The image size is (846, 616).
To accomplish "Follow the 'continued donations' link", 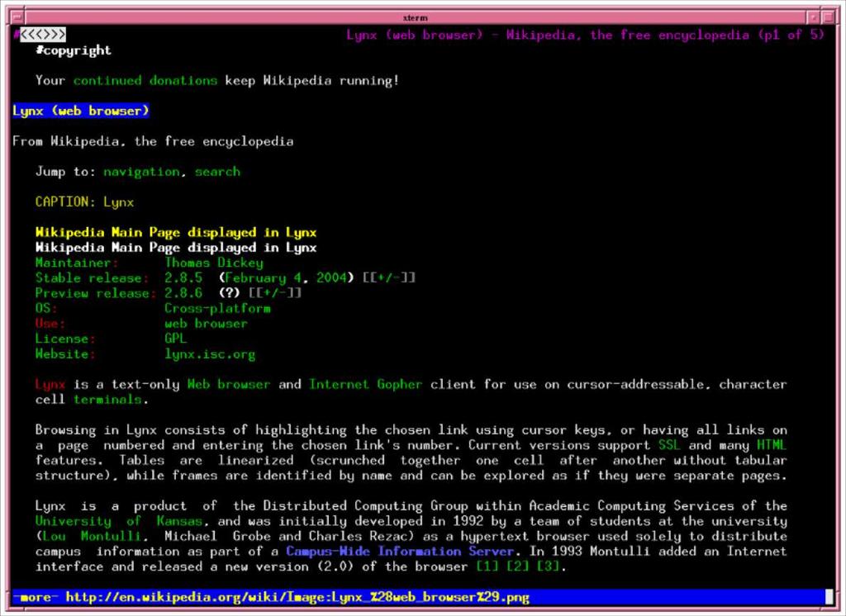I will (145, 81).
